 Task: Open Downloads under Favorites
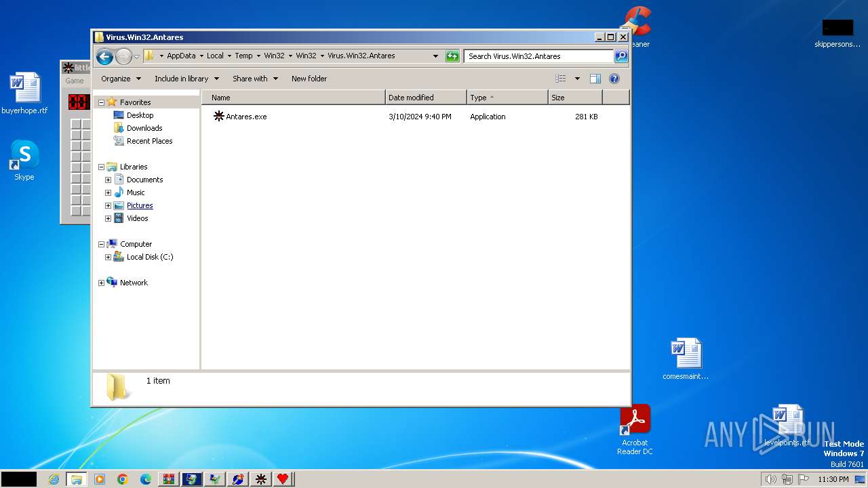[x=144, y=128]
